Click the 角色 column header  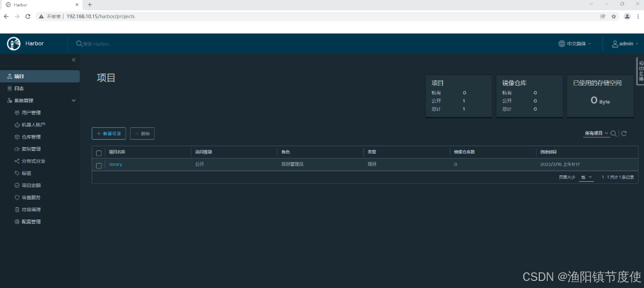tap(285, 152)
